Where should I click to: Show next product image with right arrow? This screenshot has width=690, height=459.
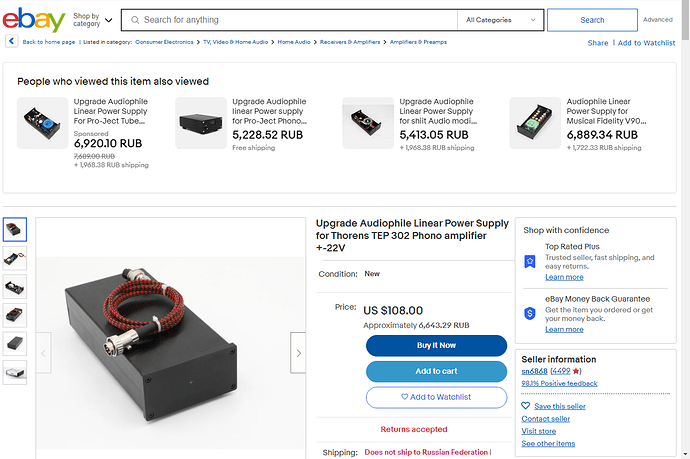[298, 353]
